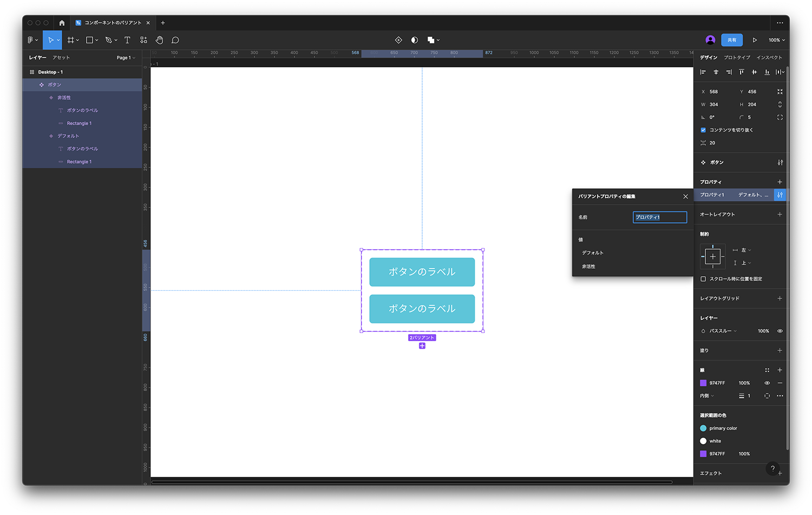This screenshot has height=515, width=812.
Task: Select the Move tool arrow
Action: [50, 40]
